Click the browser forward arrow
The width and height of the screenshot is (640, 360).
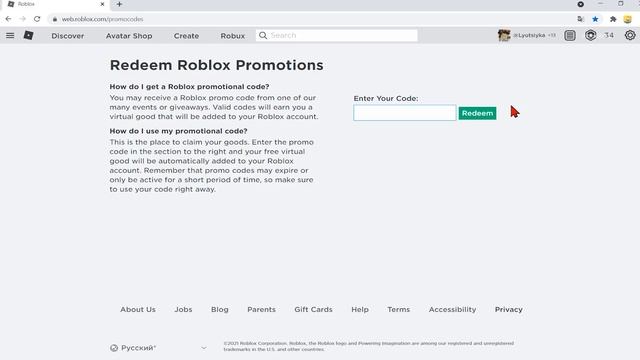coord(22,19)
